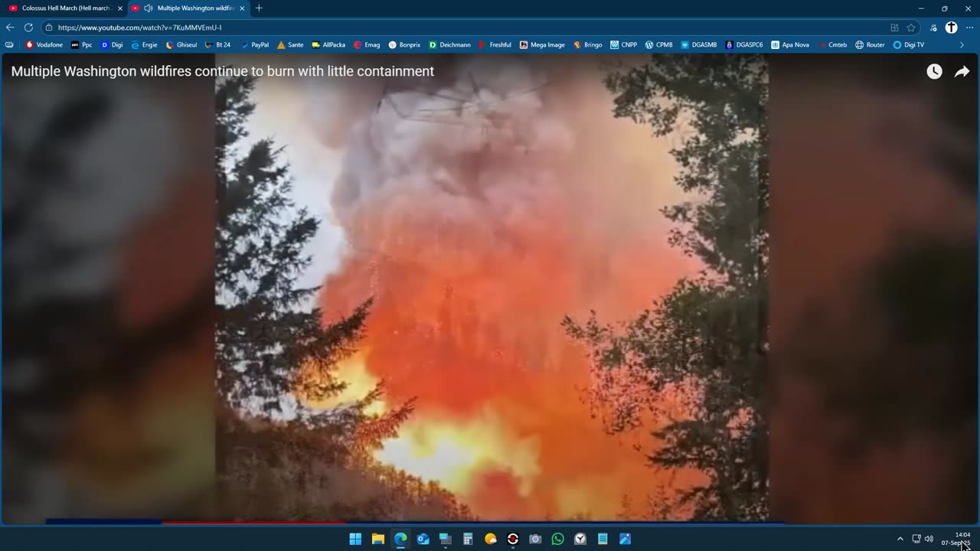Click the volume speaker tray icon
The height and width of the screenshot is (551, 980).
(929, 539)
